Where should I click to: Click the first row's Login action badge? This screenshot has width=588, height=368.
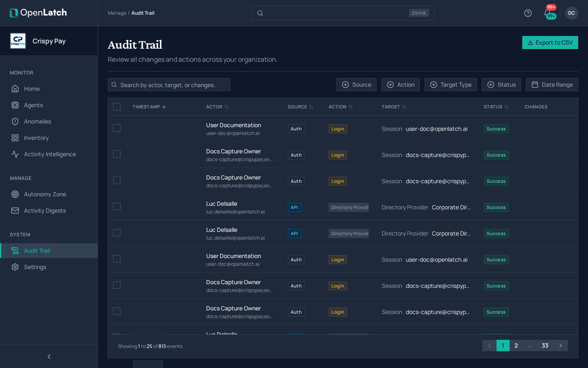(x=337, y=129)
